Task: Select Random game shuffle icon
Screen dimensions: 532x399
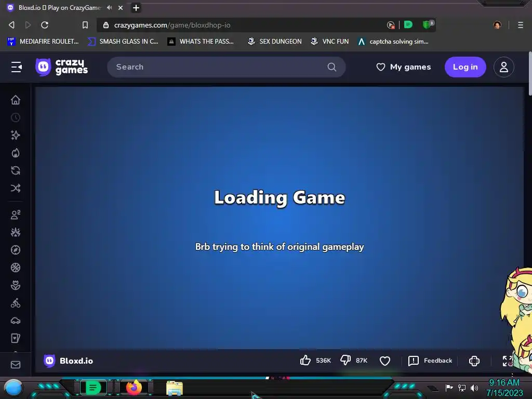Action: pyautogui.click(x=16, y=188)
